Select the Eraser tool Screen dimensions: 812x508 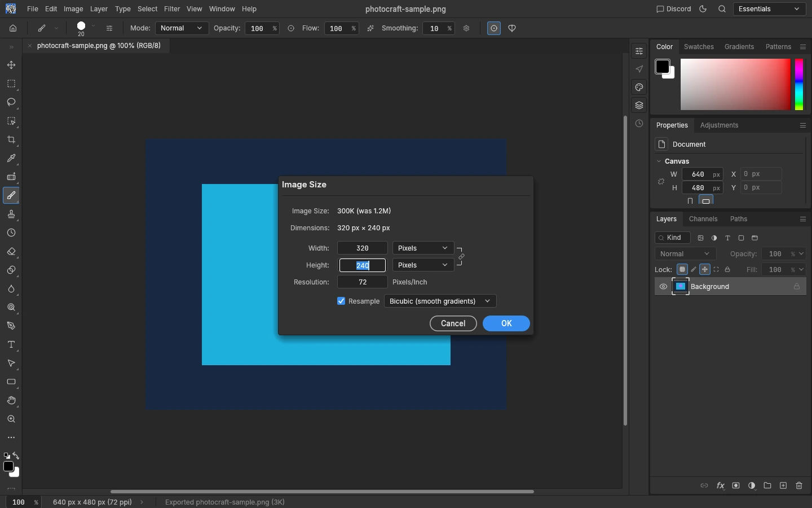pyautogui.click(x=11, y=252)
